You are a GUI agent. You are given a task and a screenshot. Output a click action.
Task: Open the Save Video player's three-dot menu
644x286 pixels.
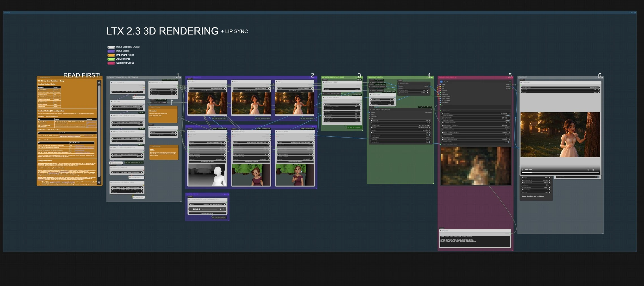pos(598,170)
